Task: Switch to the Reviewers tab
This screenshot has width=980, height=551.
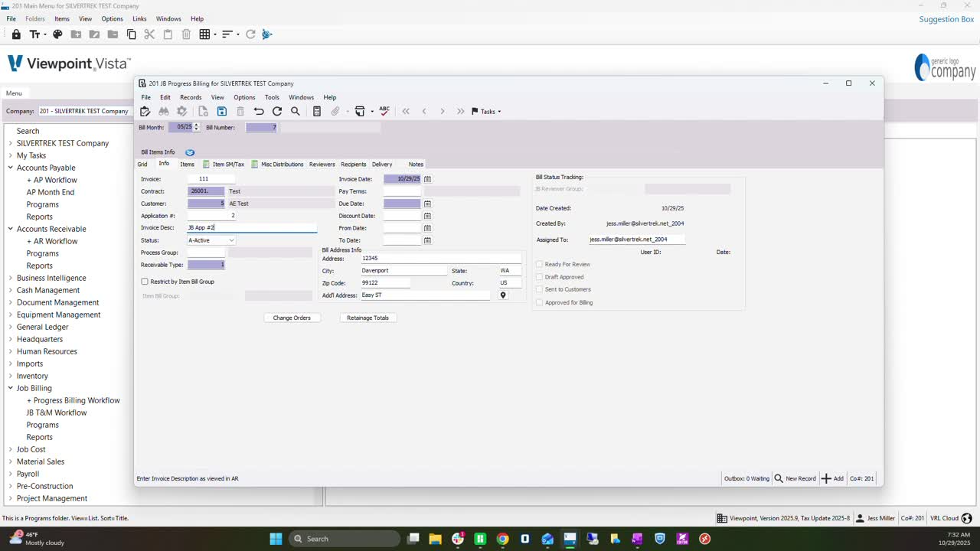Action: point(322,165)
